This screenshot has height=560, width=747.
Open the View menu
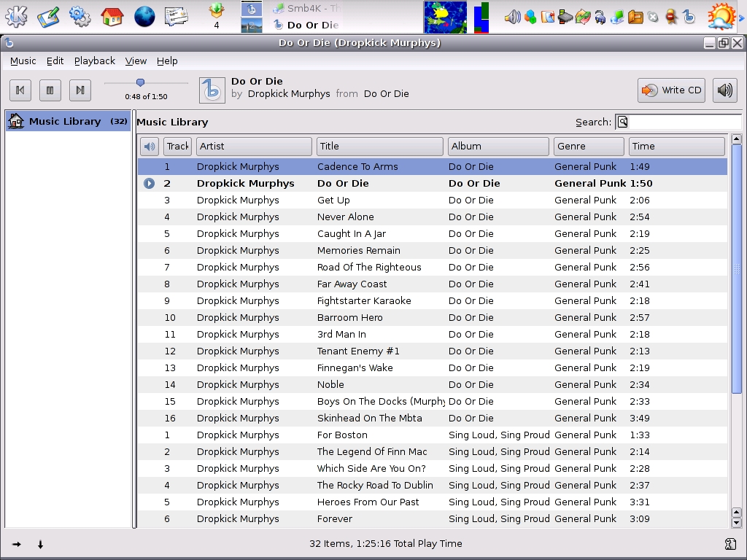click(x=136, y=61)
